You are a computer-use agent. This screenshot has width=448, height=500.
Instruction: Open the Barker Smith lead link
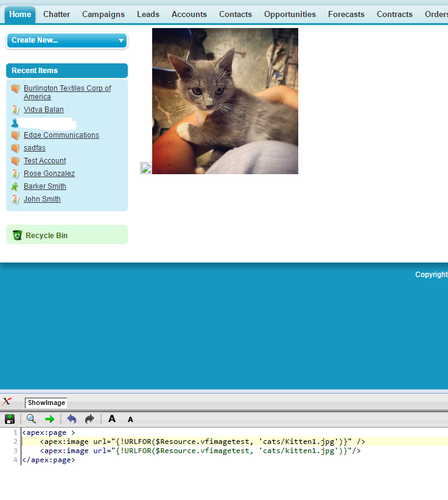(x=45, y=186)
